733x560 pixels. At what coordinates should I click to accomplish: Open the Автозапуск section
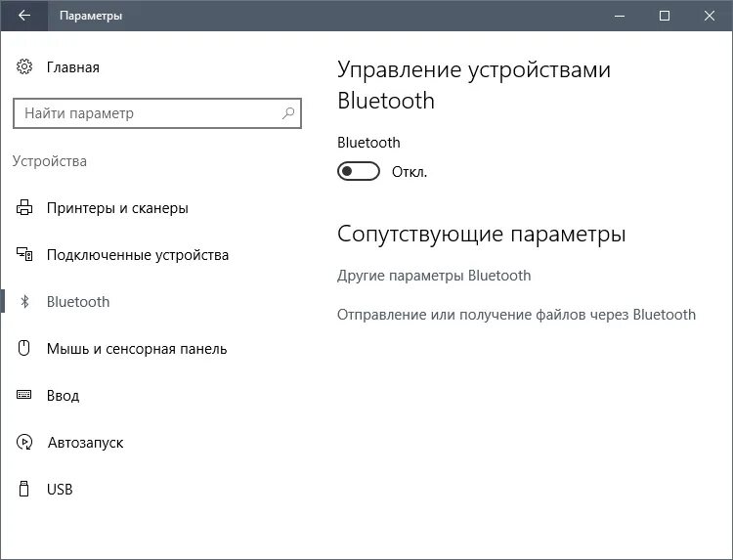(86, 442)
